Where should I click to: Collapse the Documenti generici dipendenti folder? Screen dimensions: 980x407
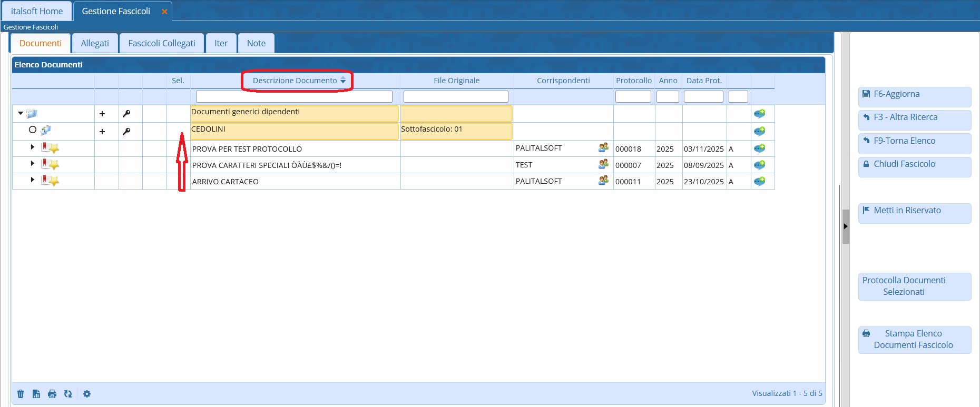point(21,113)
